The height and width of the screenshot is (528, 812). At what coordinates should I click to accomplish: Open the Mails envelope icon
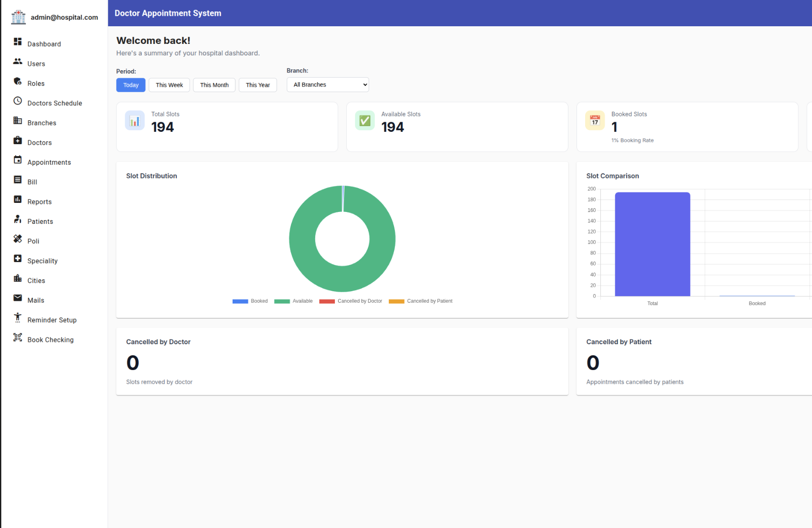pos(18,298)
